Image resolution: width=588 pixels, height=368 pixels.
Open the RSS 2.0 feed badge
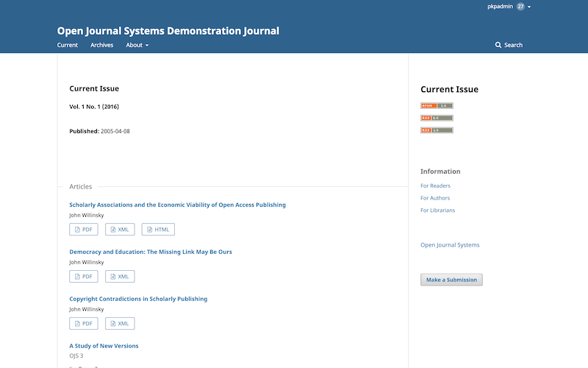point(437,118)
